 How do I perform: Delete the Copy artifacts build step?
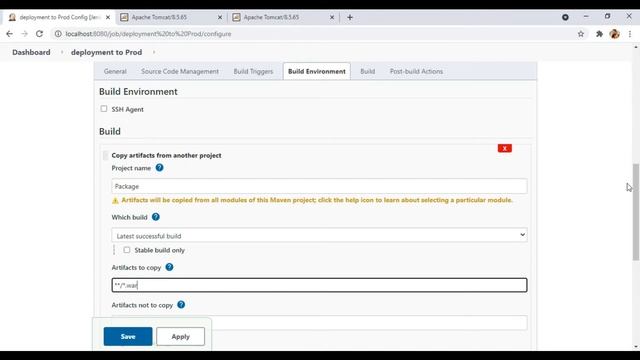point(504,148)
